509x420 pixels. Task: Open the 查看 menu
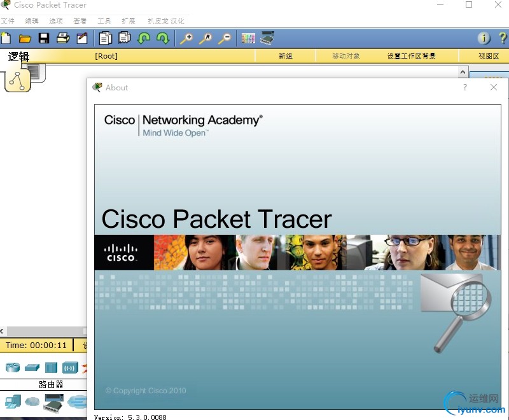80,21
